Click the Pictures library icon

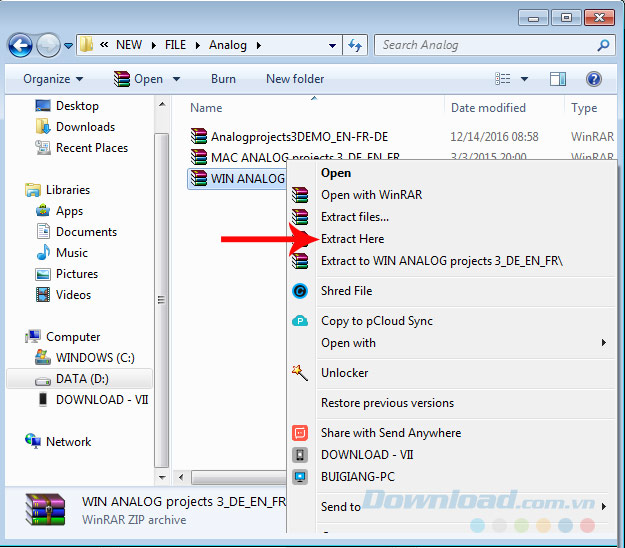click(43, 274)
